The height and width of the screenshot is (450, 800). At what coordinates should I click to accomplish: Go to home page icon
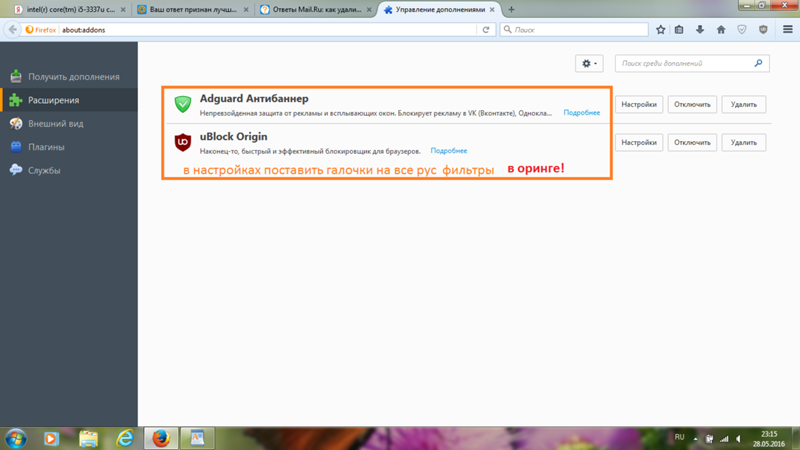[x=721, y=30]
